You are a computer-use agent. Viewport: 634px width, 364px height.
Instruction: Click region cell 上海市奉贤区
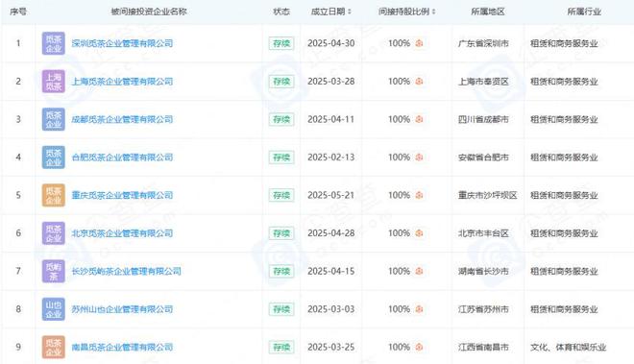pos(483,82)
